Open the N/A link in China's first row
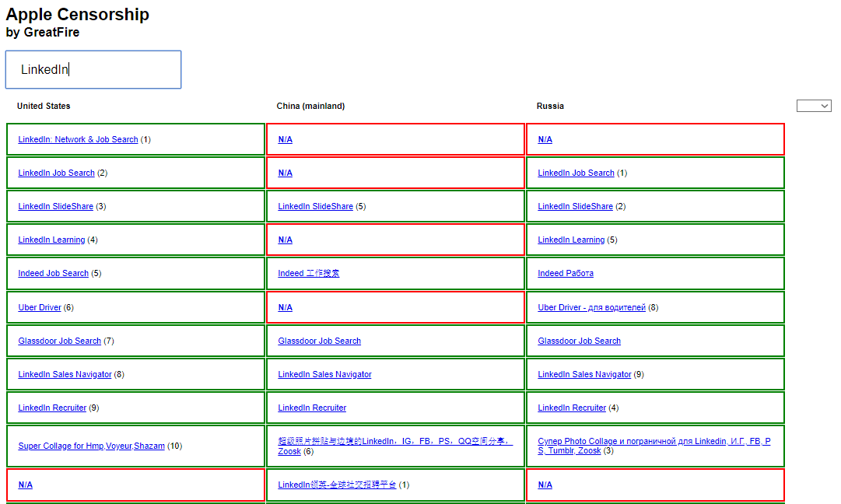Screen dimensions: 841x504 [x=285, y=139]
